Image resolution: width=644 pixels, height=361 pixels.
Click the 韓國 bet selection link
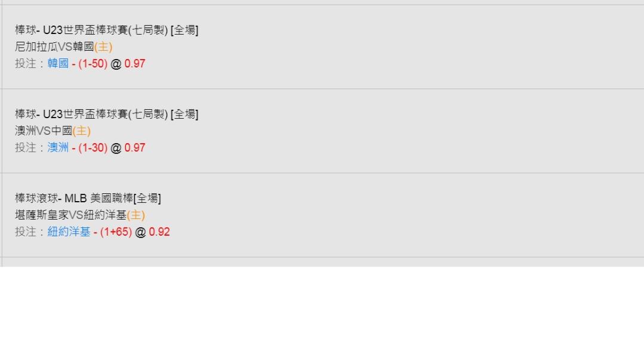click(x=58, y=64)
